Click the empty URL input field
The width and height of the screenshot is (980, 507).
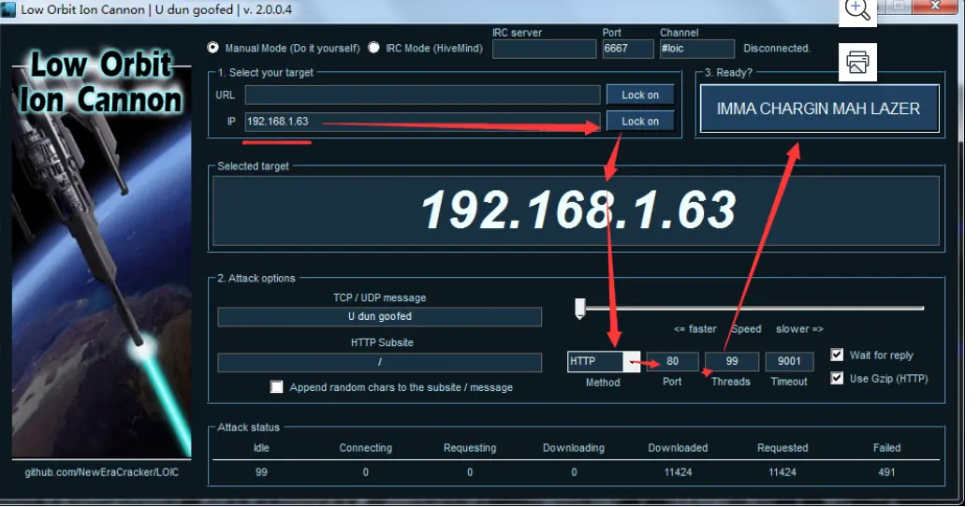(x=422, y=94)
